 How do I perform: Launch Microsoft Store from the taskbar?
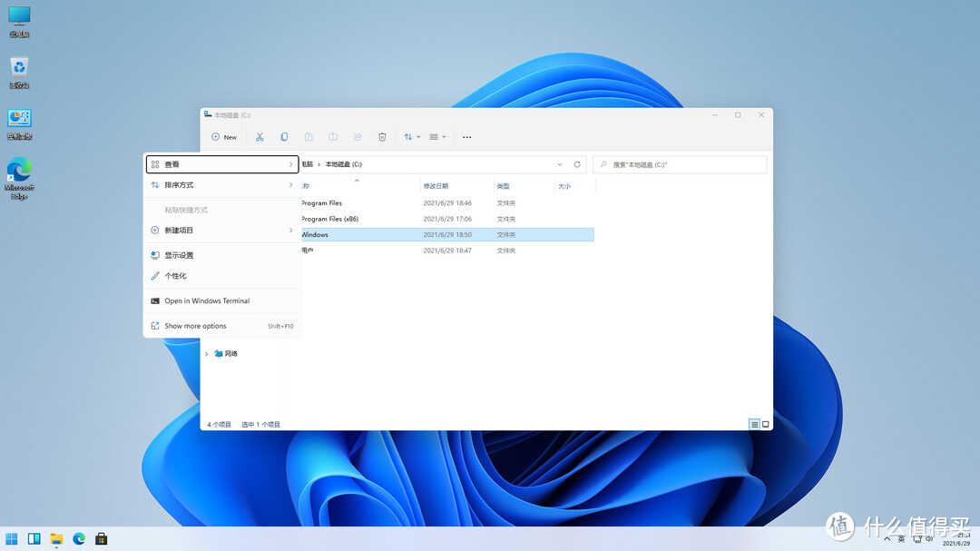click(x=102, y=538)
